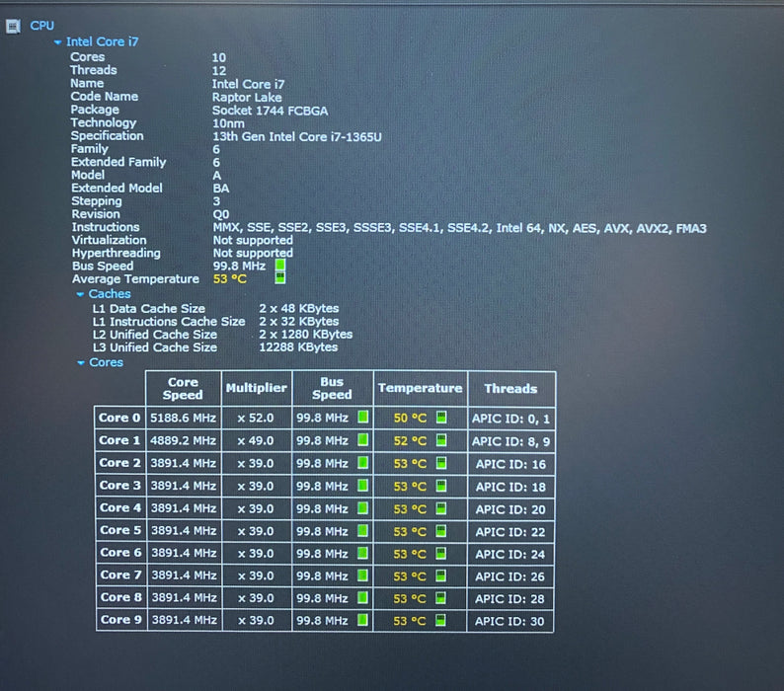
Task: Collapse the Caches section
Action: pyautogui.click(x=80, y=294)
